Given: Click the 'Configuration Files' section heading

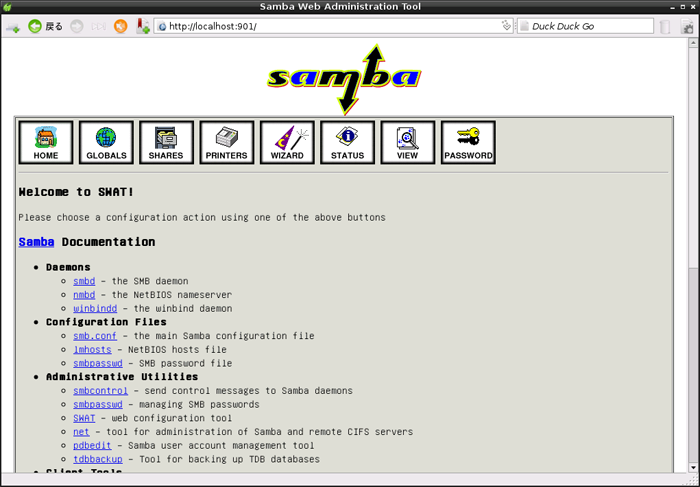Looking at the screenshot, I should [106, 322].
